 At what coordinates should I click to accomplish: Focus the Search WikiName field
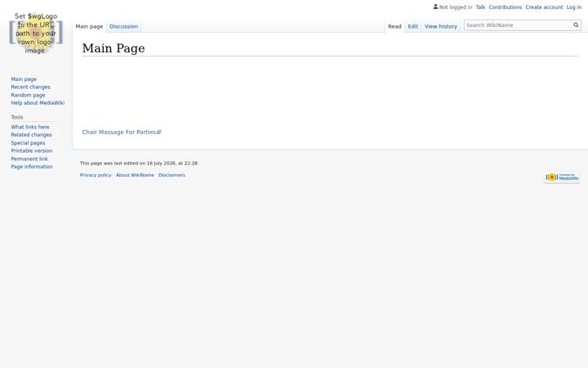[x=519, y=25]
